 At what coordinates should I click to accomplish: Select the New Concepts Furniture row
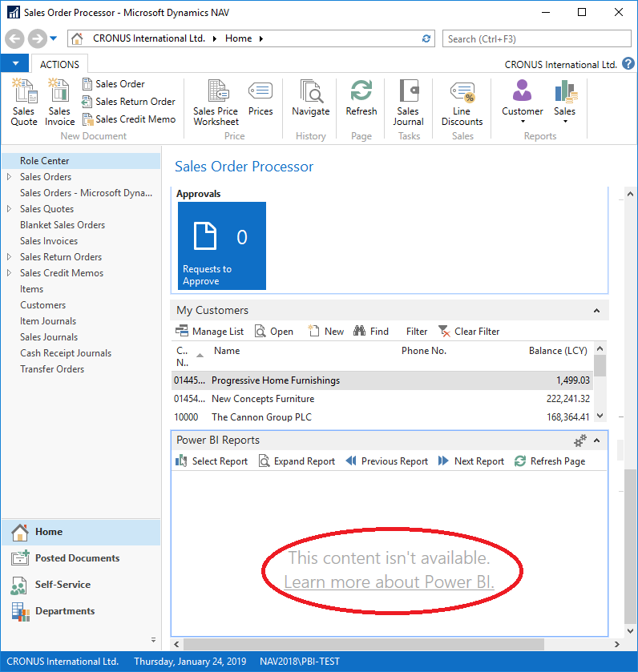pyautogui.click(x=382, y=399)
